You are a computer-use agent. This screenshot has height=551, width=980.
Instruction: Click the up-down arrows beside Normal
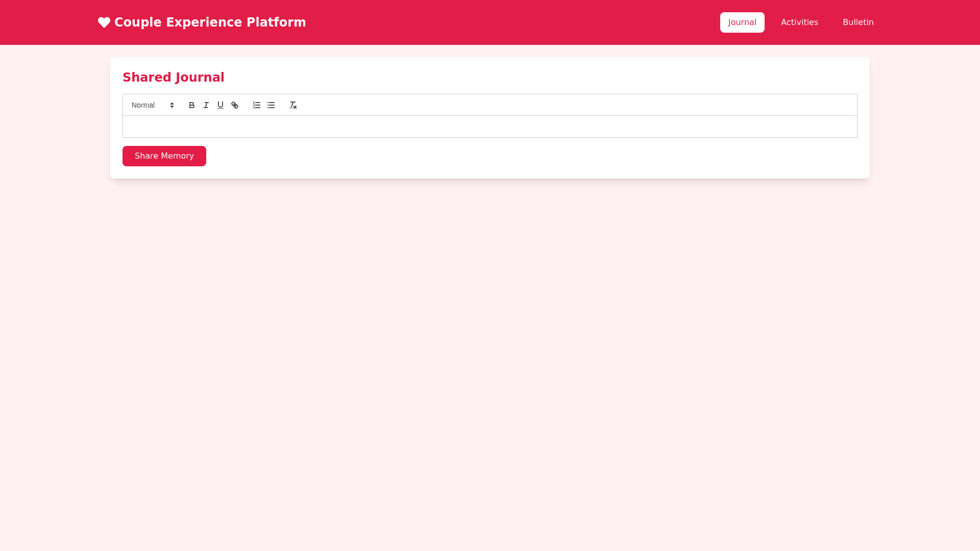[172, 105]
